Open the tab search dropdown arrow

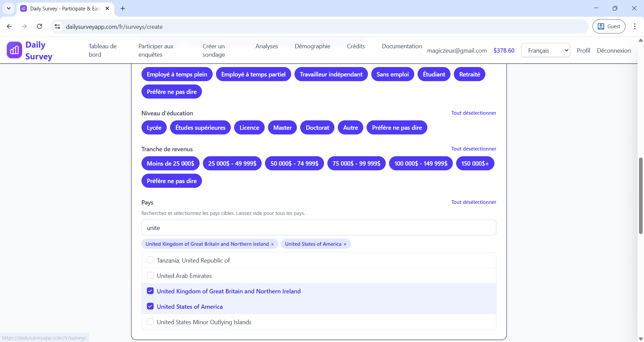[x=9, y=8]
